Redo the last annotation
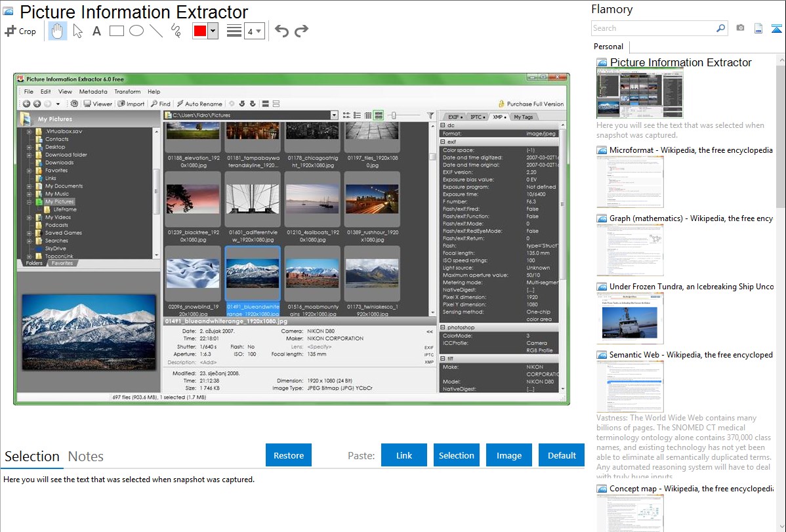 (301, 31)
